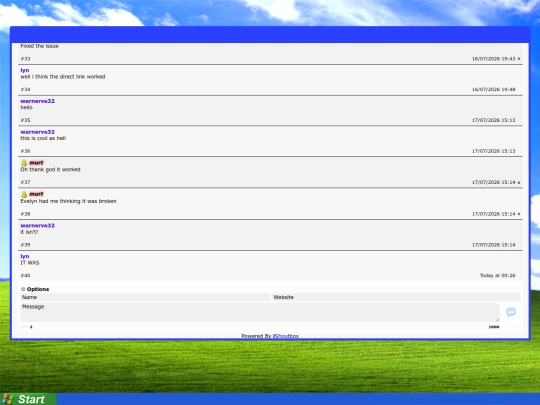This screenshot has height=405, width=540.
Task: Click the message text 'hello'
Action: 26,107
